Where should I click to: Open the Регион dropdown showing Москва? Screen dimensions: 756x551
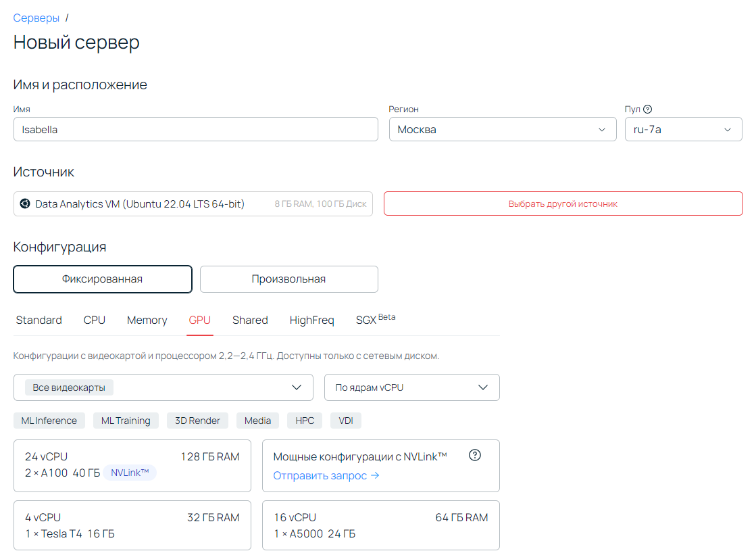click(502, 130)
